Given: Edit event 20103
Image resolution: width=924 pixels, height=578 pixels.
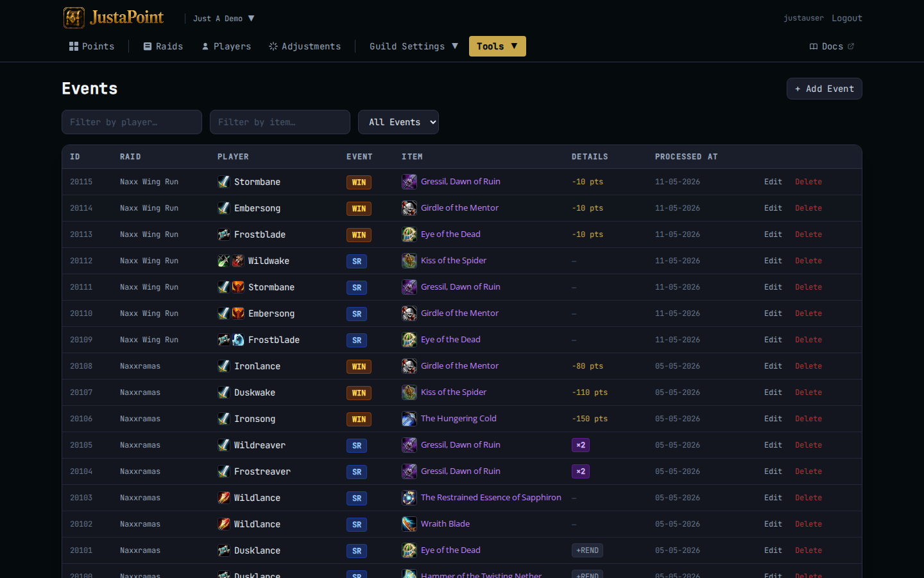Looking at the screenshot, I should 773,498.
